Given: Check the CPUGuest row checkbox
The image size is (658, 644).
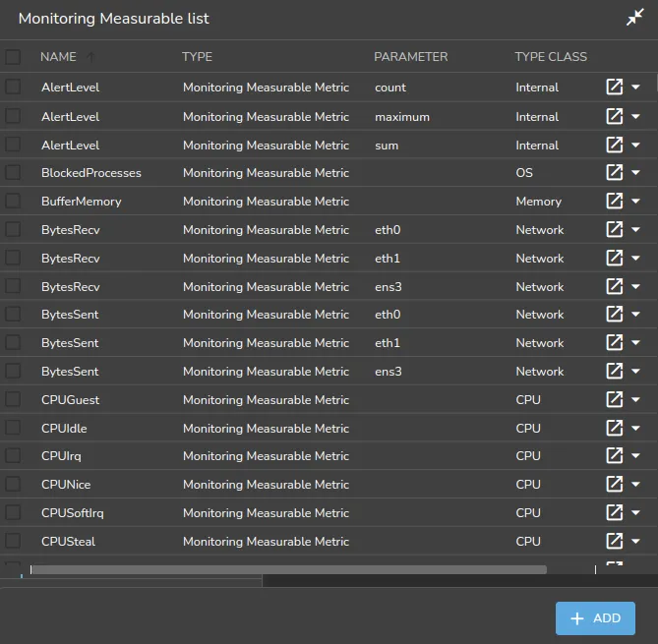Looking at the screenshot, I should [x=13, y=400].
